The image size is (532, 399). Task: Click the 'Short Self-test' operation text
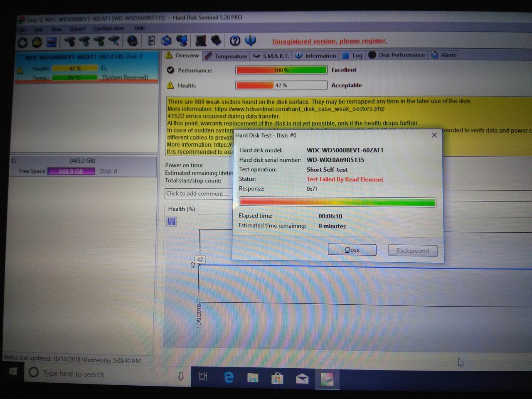point(327,170)
